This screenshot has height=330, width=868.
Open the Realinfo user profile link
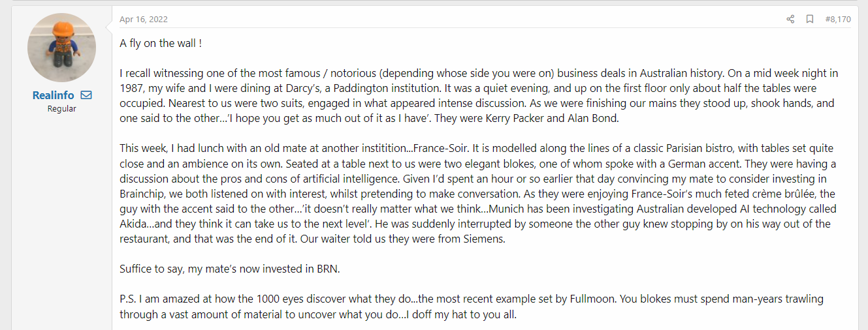click(x=53, y=95)
